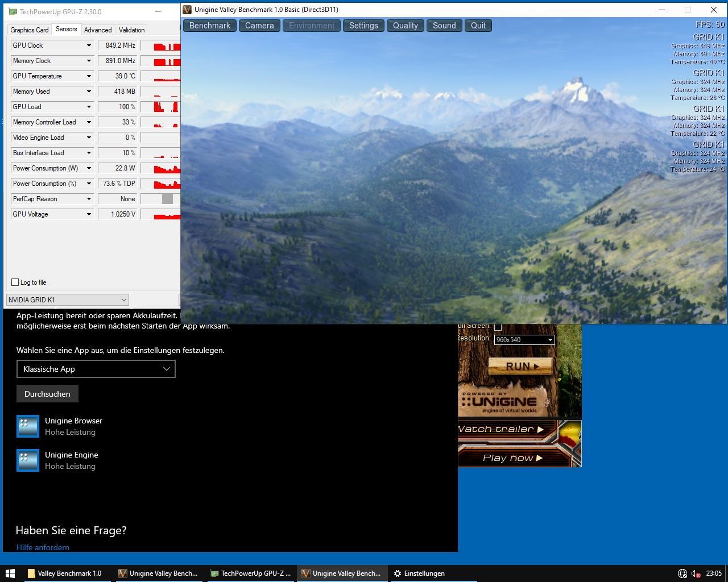Switch to the Advanced tab

[x=98, y=30]
